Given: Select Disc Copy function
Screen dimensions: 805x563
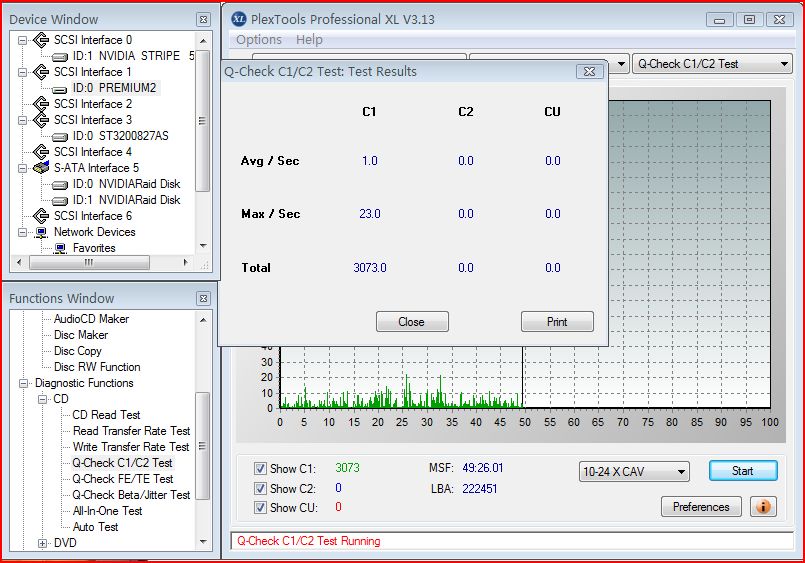Looking at the screenshot, I should pos(78,351).
